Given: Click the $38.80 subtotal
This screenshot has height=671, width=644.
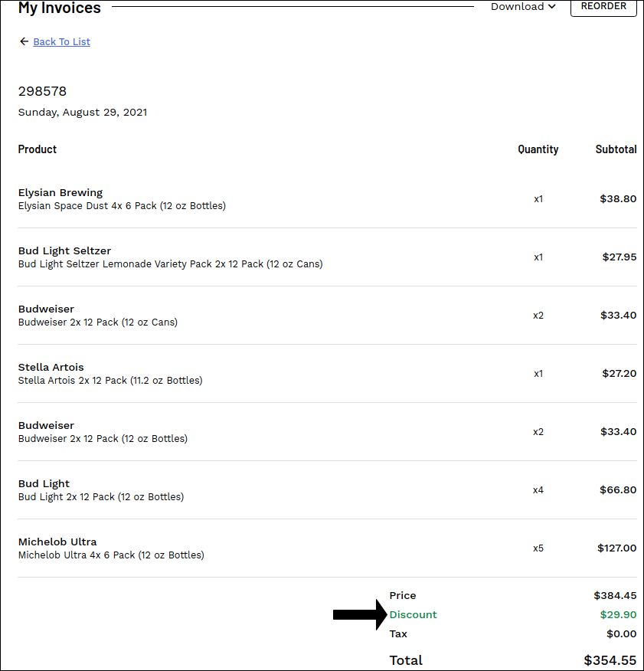Looking at the screenshot, I should point(618,198).
